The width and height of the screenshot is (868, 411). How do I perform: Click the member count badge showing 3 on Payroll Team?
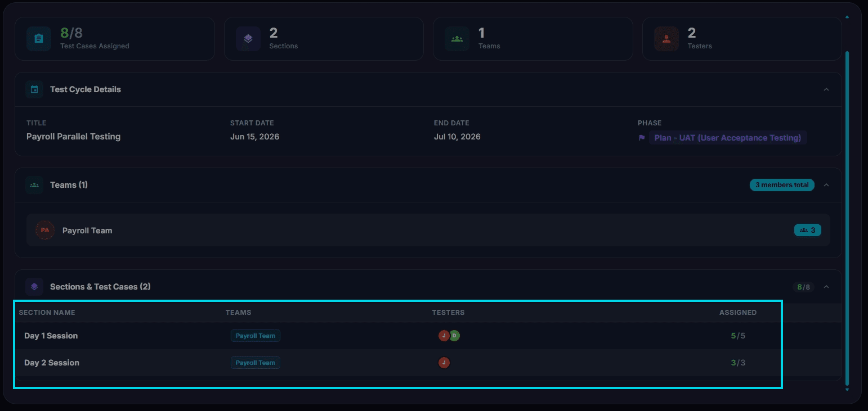(808, 230)
